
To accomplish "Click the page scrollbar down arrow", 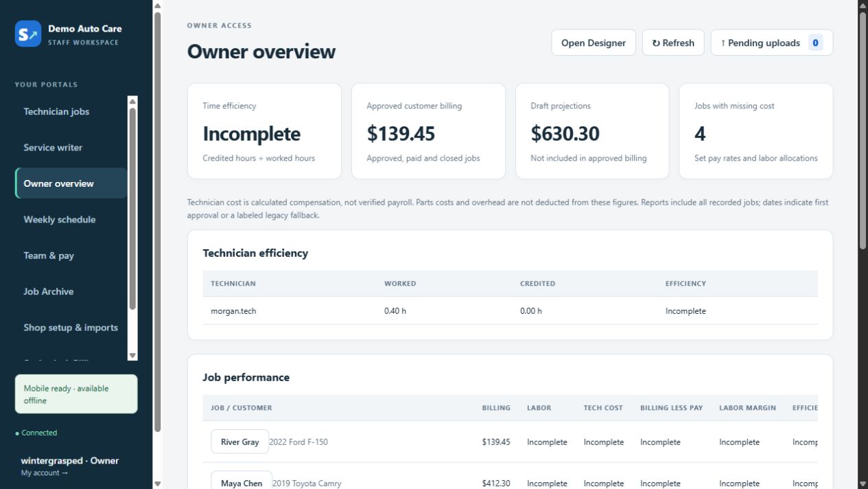I will tap(863, 484).
